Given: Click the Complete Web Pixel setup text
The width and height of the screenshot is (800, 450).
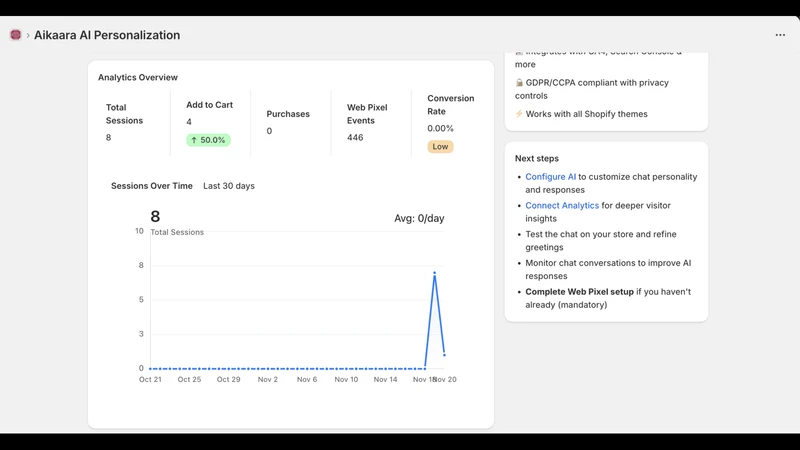Looking at the screenshot, I should 580,292.
